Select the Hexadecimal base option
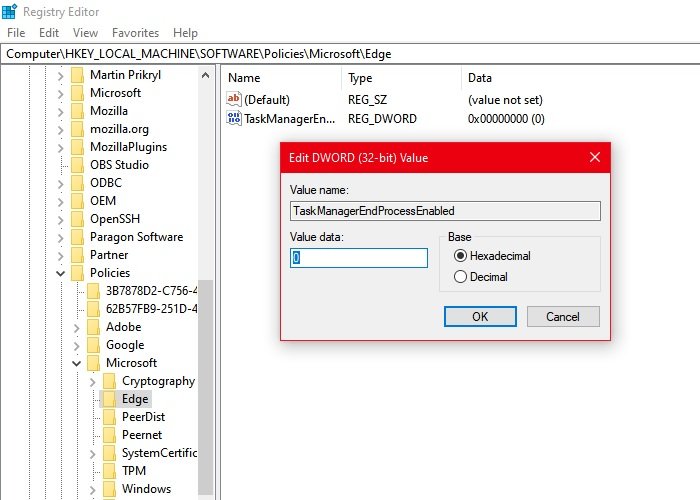The width and height of the screenshot is (700, 500). [460, 255]
